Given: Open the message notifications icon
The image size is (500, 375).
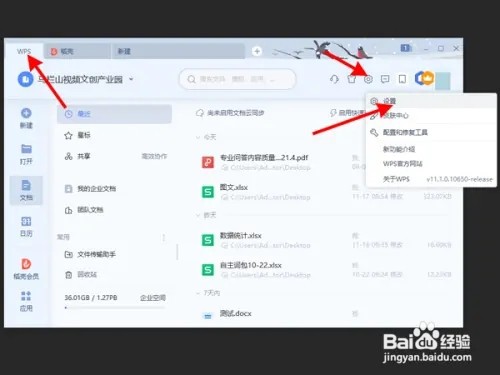Looking at the screenshot, I should [x=385, y=79].
